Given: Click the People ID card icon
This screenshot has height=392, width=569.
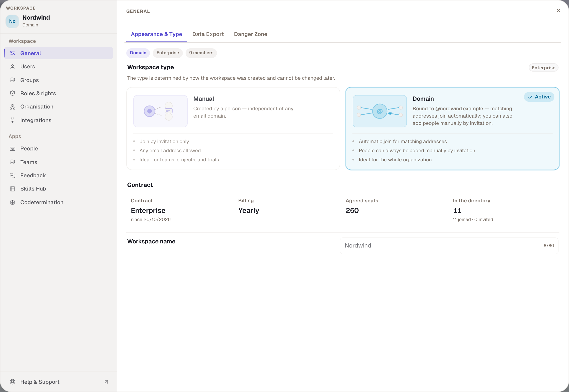Looking at the screenshot, I should (x=13, y=149).
